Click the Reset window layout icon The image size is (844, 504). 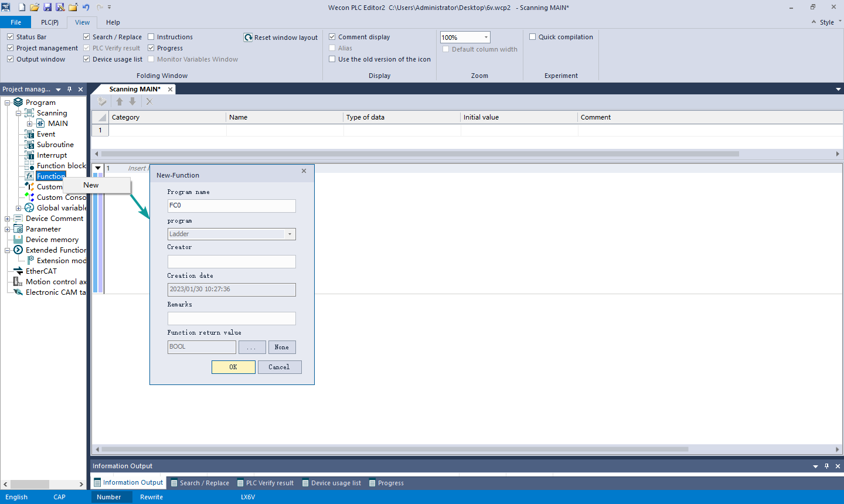click(249, 38)
